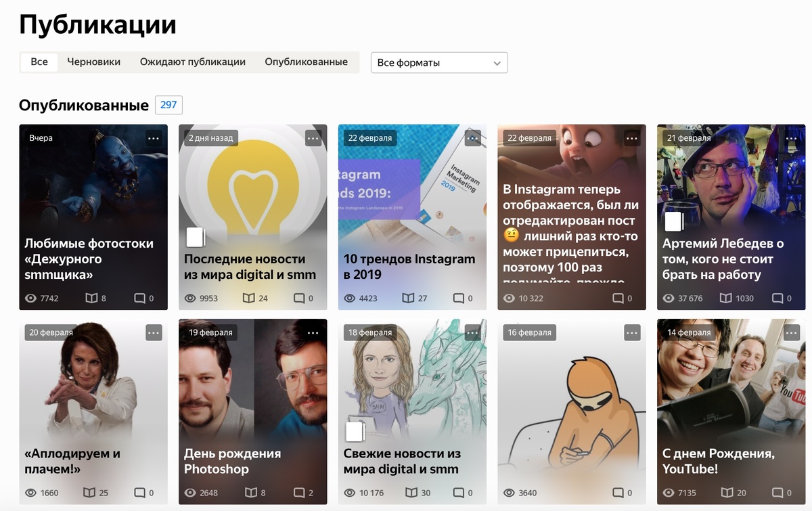Screen dimensions: 812x511
Task: Click comments icon on День рождения Photoshop card
Action: [x=299, y=493]
